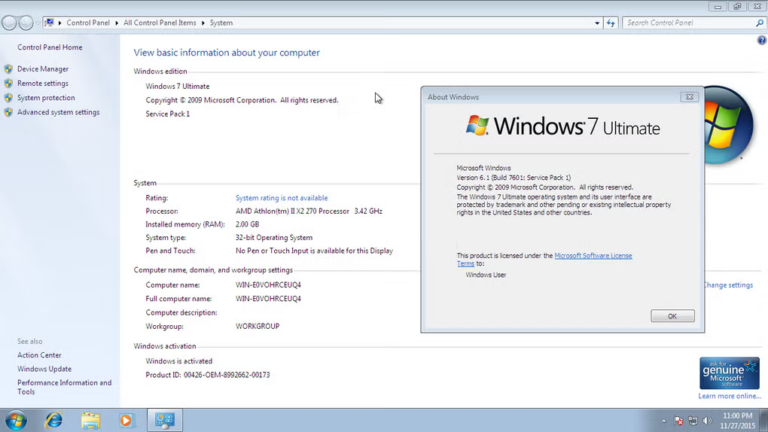
Task: Click the Action Center flag tray icon
Action: (x=678, y=420)
